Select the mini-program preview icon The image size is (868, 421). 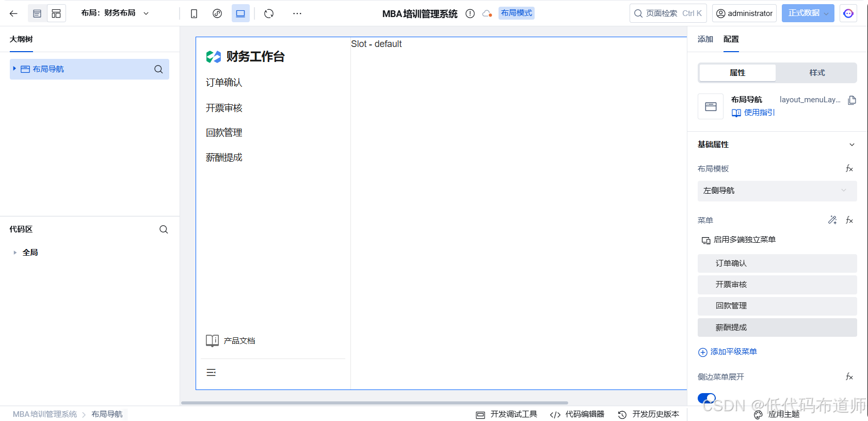pyautogui.click(x=217, y=13)
